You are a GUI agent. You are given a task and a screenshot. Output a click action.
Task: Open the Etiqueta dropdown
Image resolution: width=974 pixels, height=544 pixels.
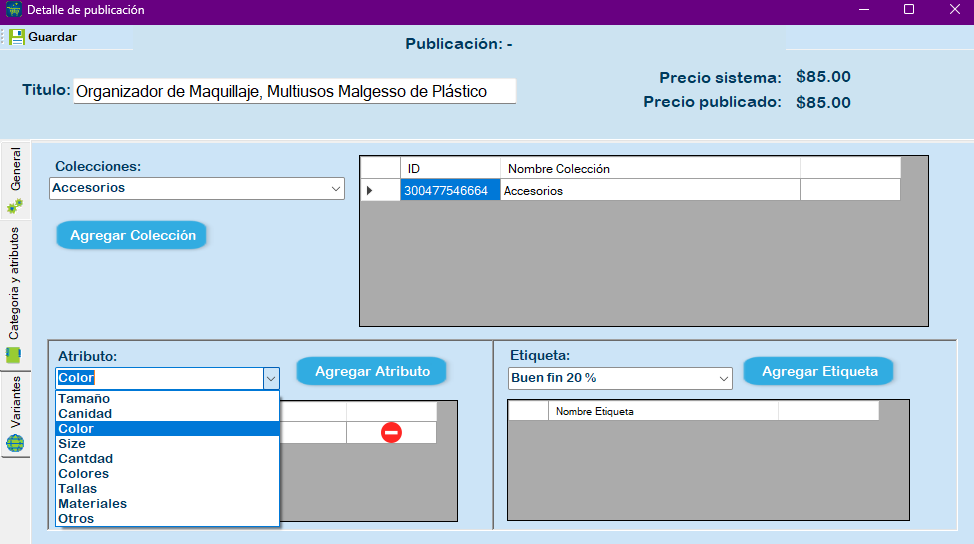point(723,378)
